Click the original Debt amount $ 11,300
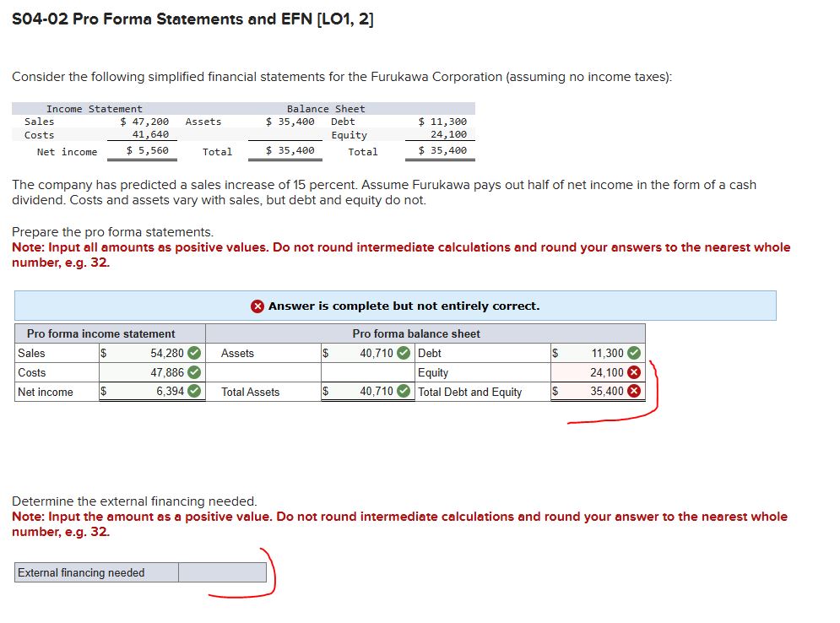 point(442,122)
